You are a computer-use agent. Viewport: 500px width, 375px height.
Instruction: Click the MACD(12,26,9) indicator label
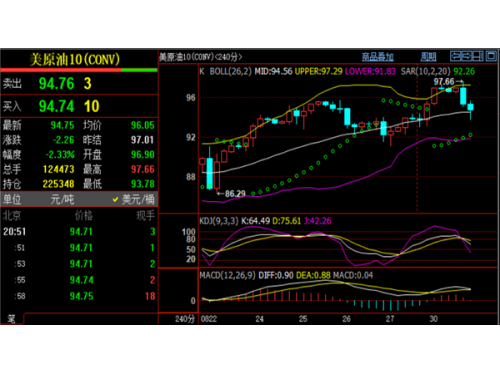(x=228, y=275)
